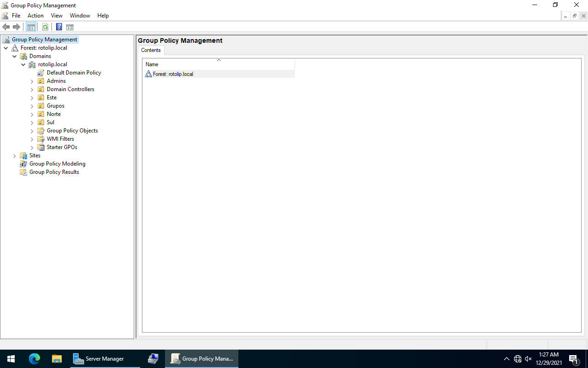This screenshot has width=588, height=368.
Task: Open the Action menu
Action: [x=35, y=15]
